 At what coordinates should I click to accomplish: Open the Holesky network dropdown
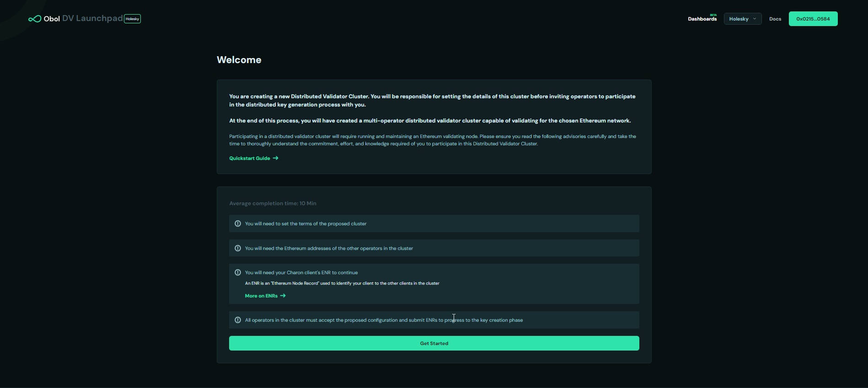coord(742,19)
